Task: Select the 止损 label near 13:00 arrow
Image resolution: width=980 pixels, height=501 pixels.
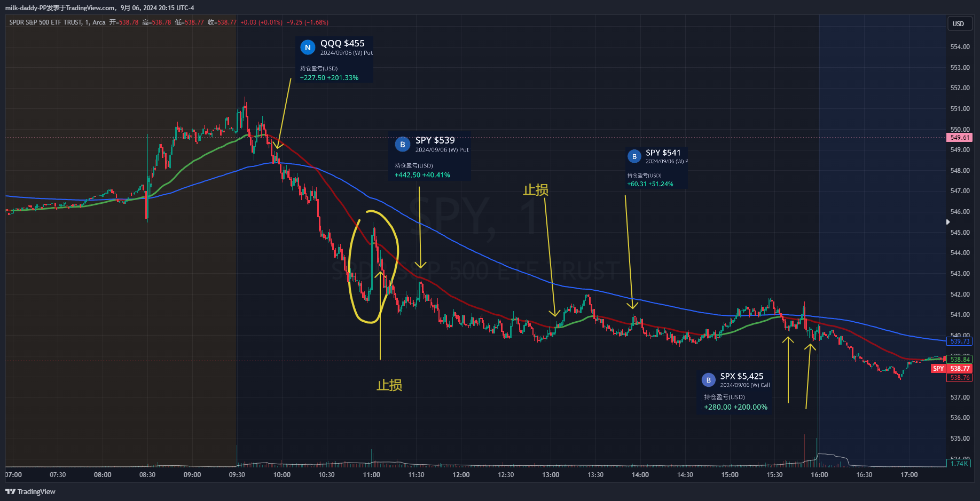Action: [x=536, y=190]
